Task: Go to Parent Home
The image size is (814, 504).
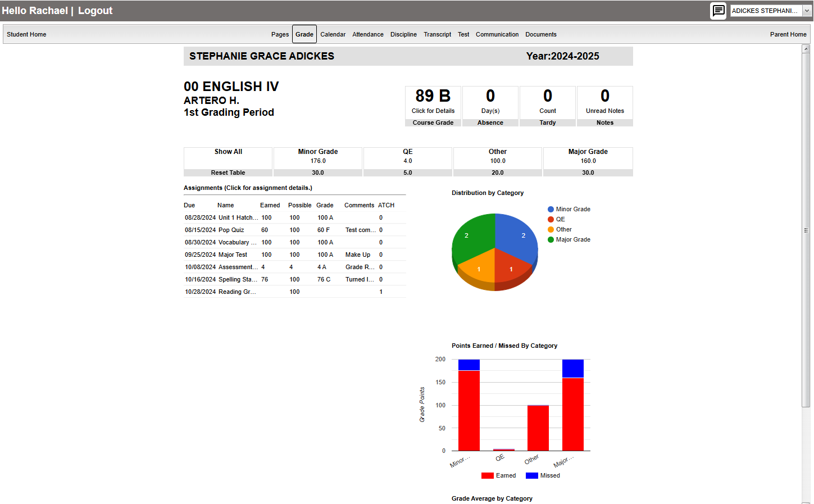Action: (x=788, y=34)
